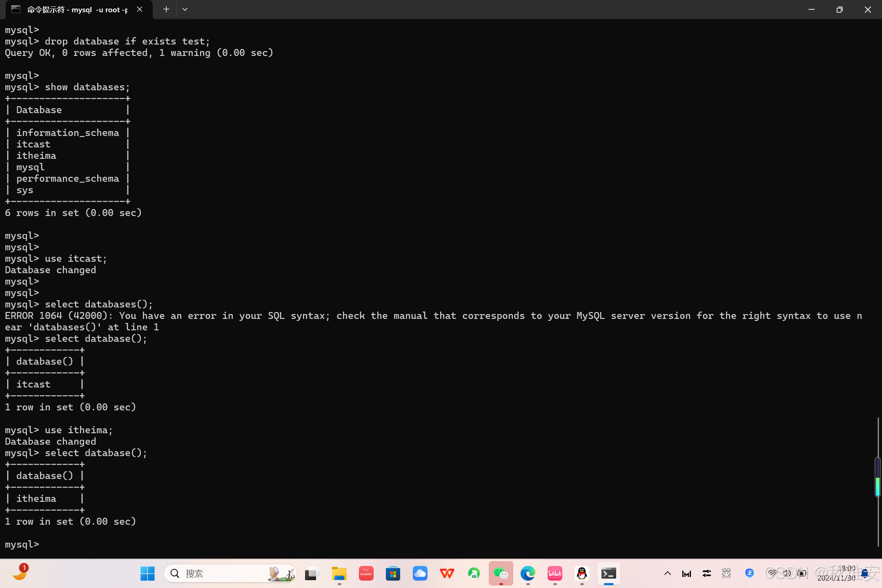
Task: Open WeChat from the taskbar
Action: click(x=501, y=573)
